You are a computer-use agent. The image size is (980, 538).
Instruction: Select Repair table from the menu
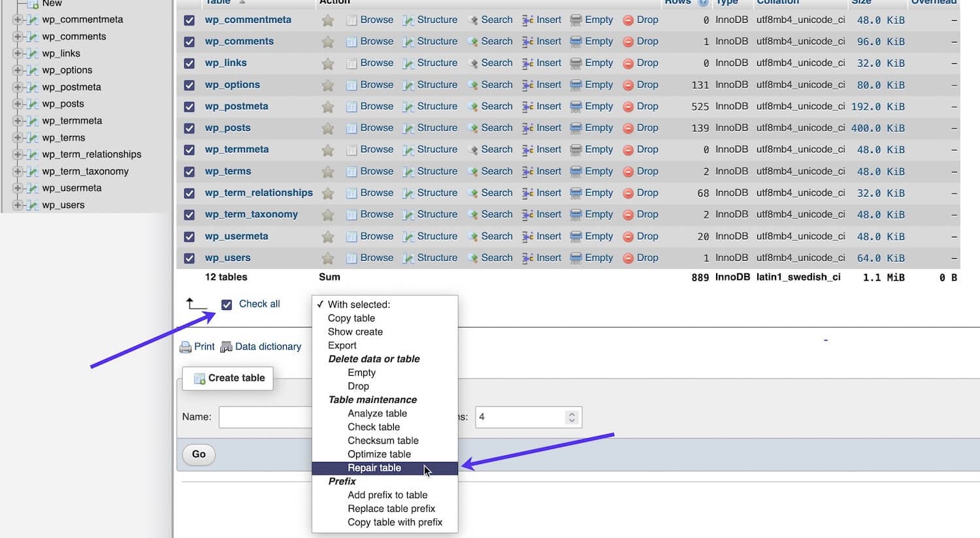(374, 467)
